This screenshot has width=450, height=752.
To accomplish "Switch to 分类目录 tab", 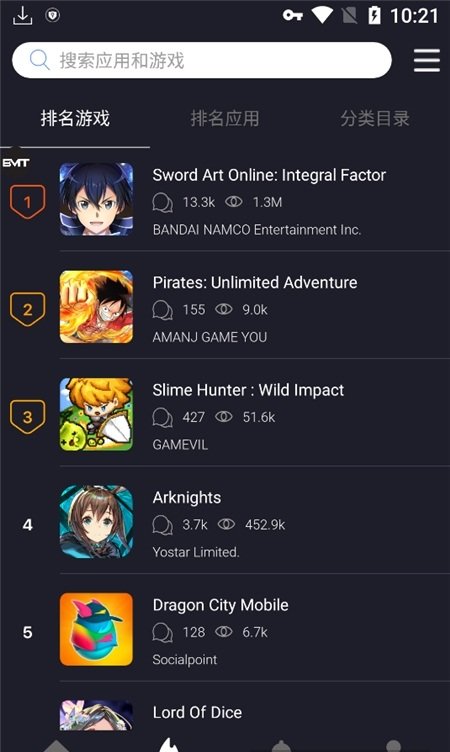I will tap(375, 118).
